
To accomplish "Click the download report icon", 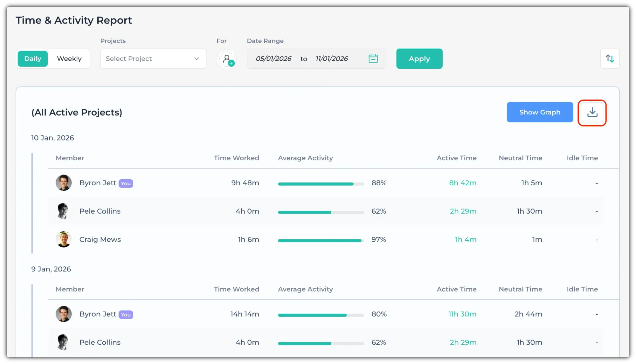I will click(x=592, y=113).
